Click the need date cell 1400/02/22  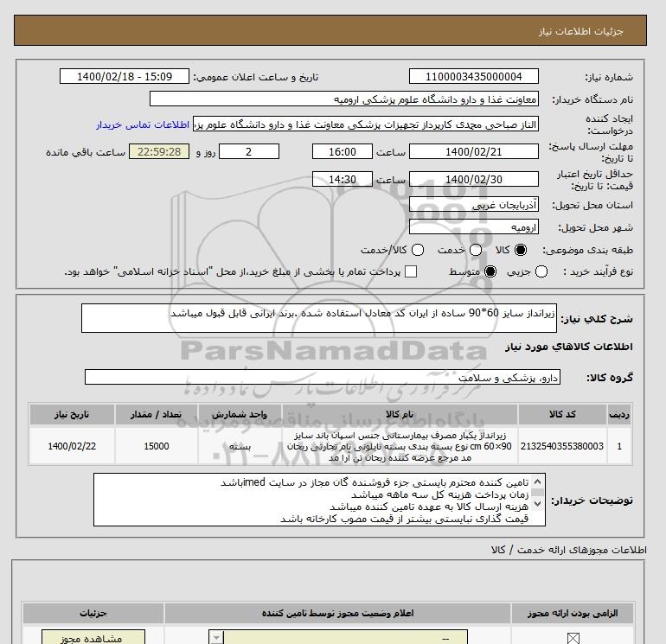(72, 446)
